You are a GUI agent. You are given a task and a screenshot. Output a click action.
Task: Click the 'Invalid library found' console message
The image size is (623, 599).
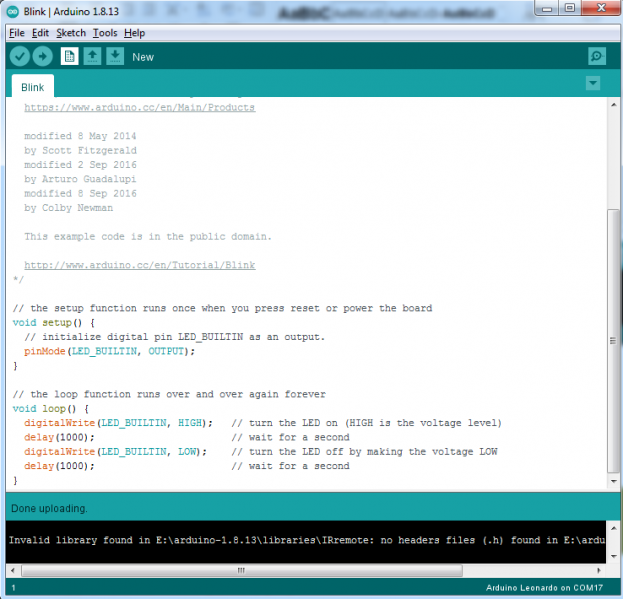tap(307, 540)
